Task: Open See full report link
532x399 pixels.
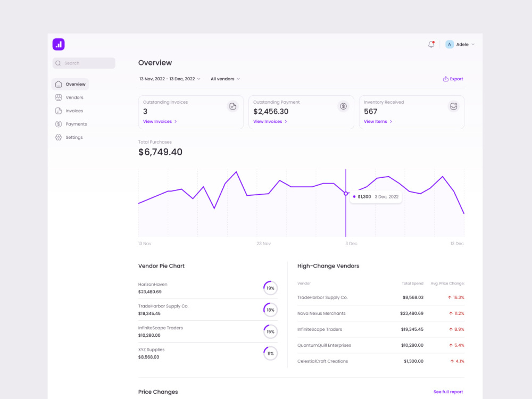Action: coord(448,392)
